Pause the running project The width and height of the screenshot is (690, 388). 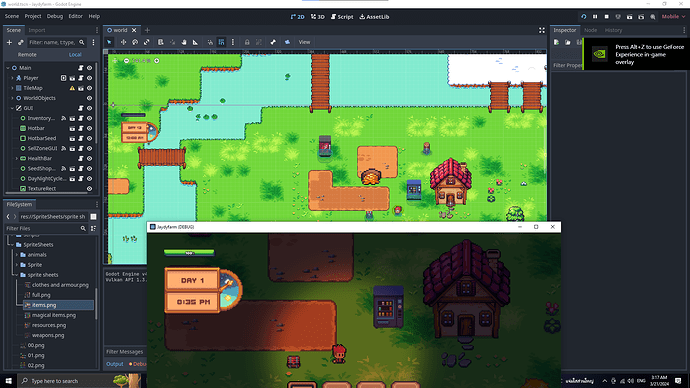click(595, 17)
